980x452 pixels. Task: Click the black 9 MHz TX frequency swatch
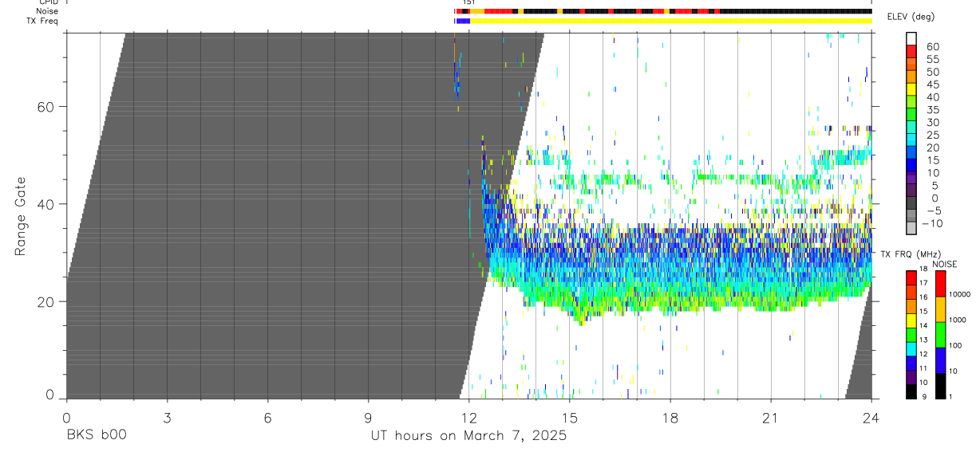coord(911,391)
